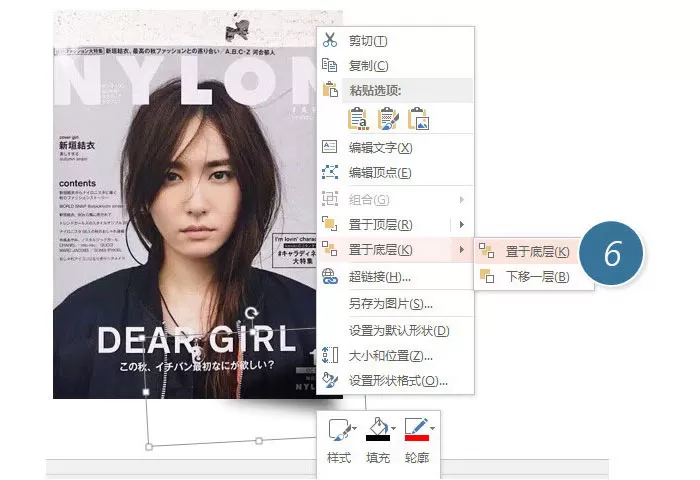Open the 样式 dropdown arrow
Viewport: 700px width, 480px height.
(x=354, y=428)
